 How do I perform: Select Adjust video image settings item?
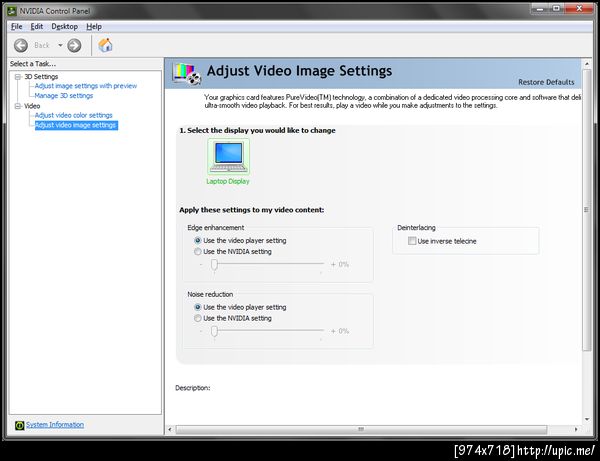tap(76, 125)
